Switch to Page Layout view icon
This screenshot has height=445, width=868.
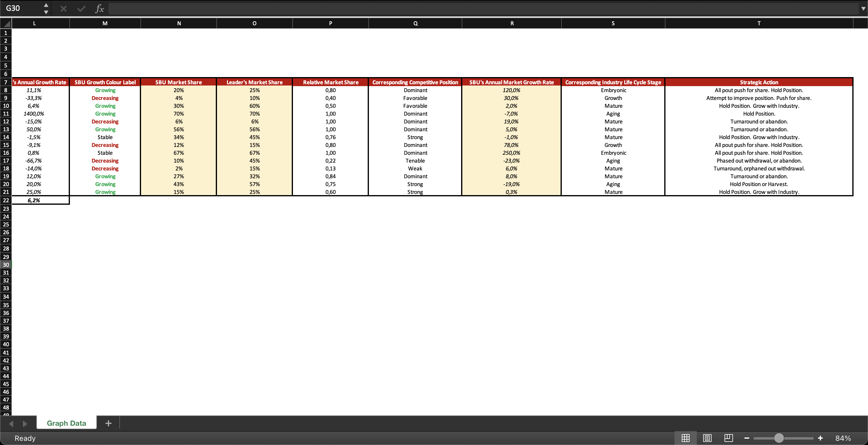pos(707,438)
